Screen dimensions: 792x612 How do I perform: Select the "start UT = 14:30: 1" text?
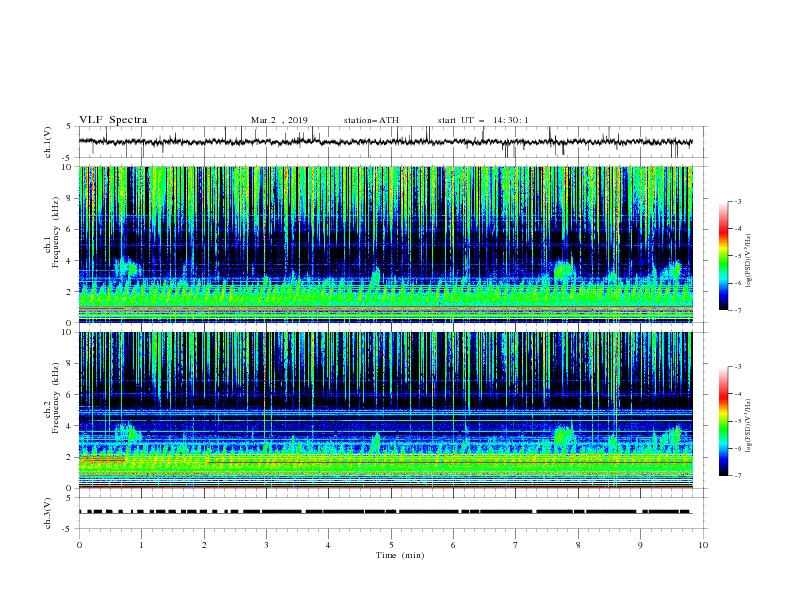point(483,120)
